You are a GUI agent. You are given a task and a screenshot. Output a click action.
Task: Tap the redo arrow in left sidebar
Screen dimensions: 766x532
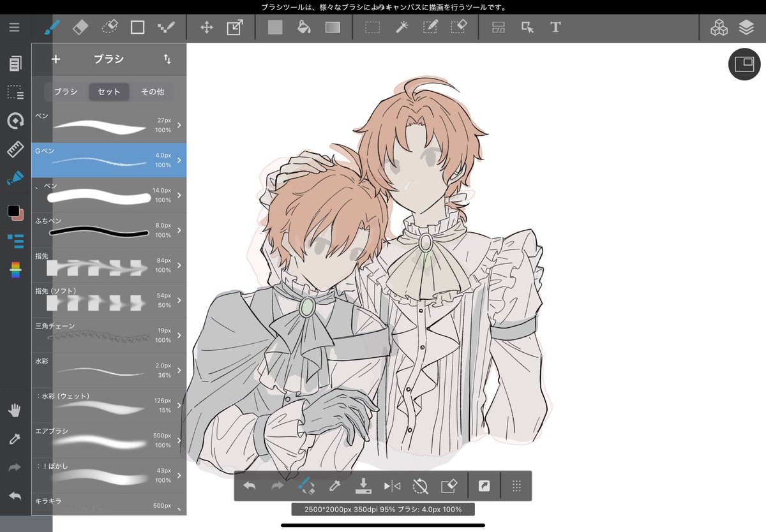[x=14, y=468]
